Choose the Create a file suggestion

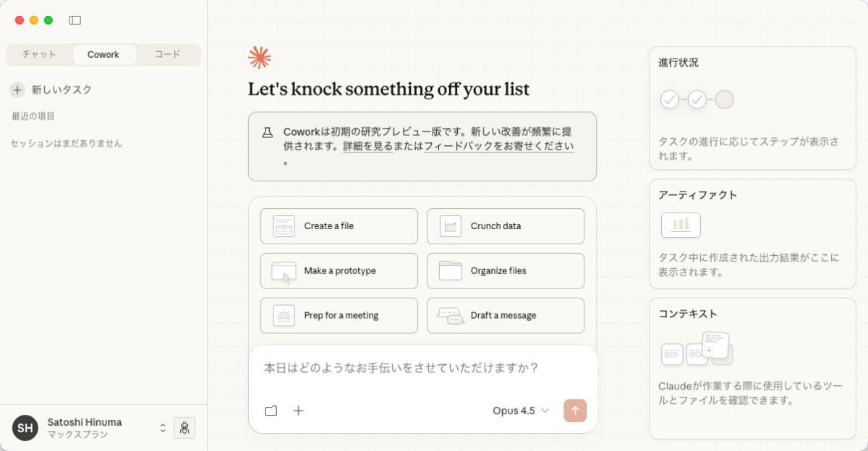[339, 226]
